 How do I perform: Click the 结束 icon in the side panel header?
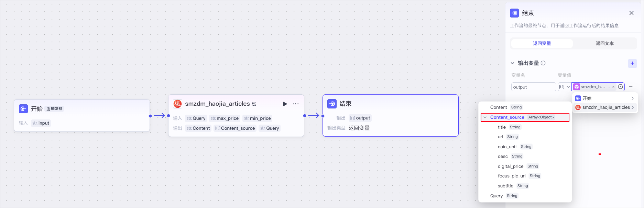coord(514,13)
